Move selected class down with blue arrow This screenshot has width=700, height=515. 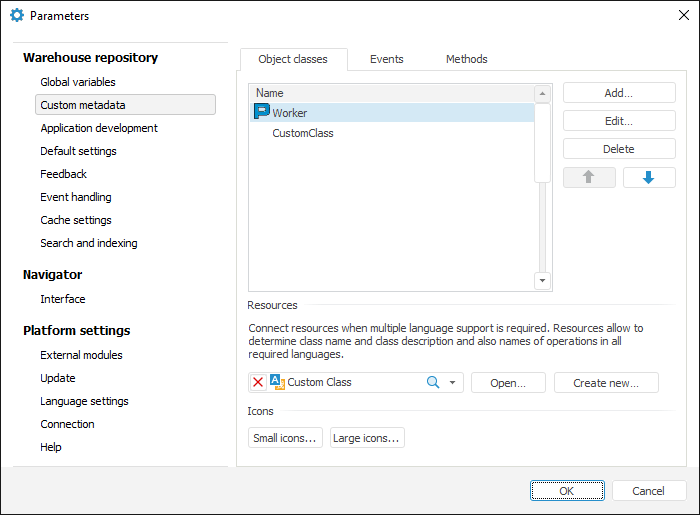648,177
